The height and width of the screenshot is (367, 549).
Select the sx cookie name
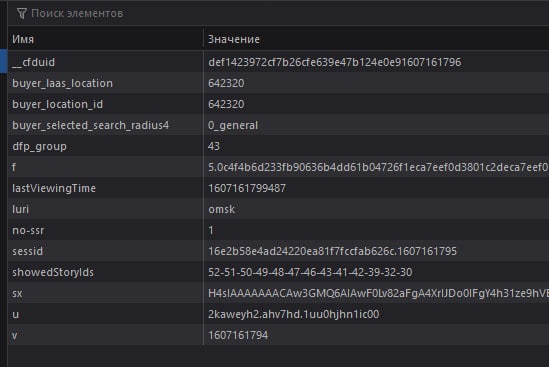coord(17,293)
